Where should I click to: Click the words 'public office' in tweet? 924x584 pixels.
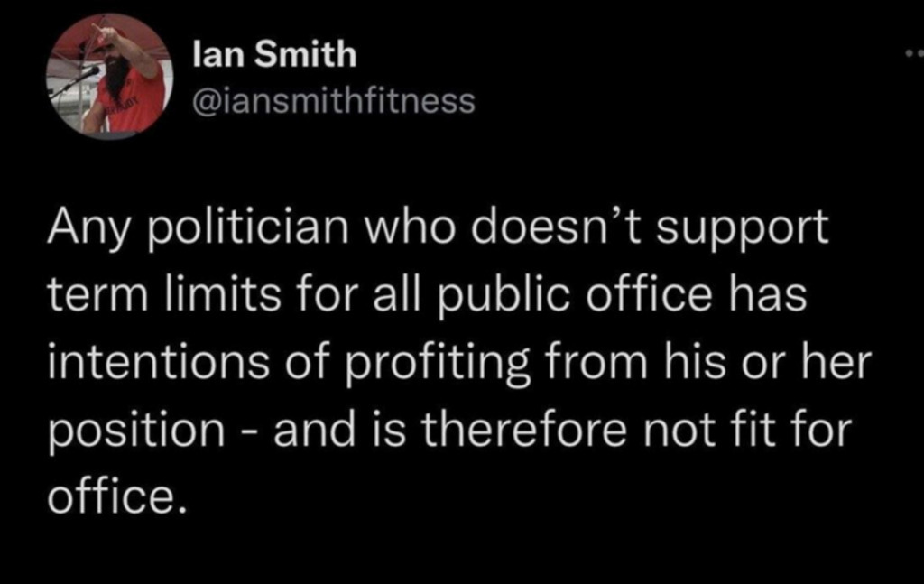click(x=573, y=296)
